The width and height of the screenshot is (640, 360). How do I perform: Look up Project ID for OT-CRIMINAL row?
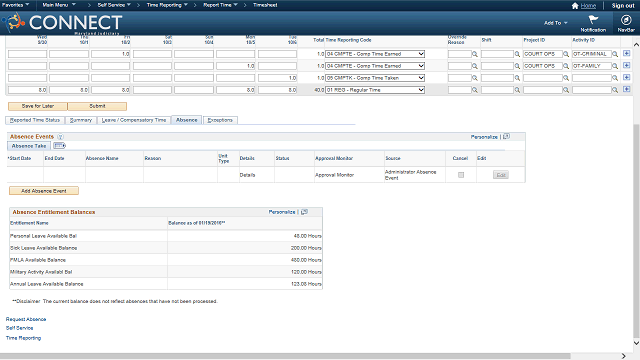tap(566, 54)
